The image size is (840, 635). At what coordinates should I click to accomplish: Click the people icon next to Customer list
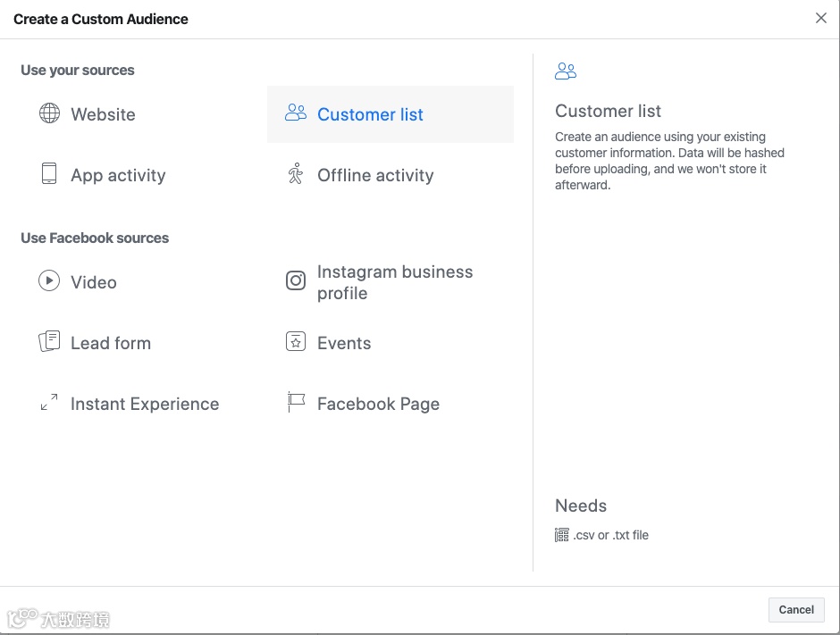pos(296,113)
